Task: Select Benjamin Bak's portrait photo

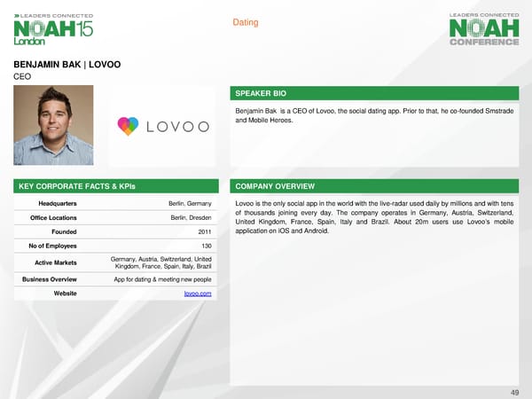Action: coord(54,125)
